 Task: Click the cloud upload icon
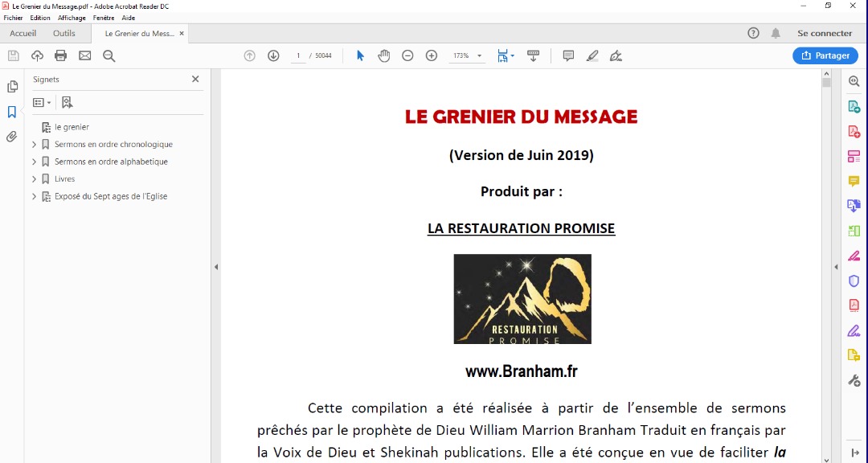(x=37, y=55)
